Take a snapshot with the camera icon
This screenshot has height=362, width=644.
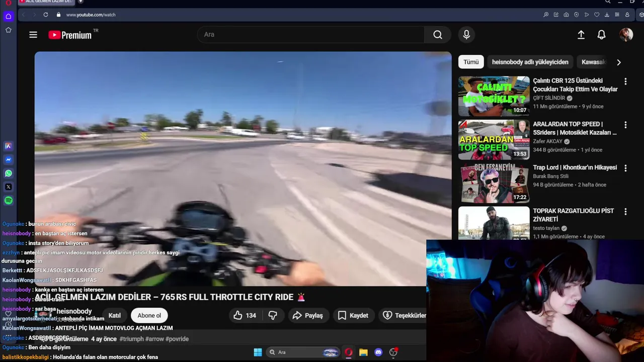tap(567, 15)
